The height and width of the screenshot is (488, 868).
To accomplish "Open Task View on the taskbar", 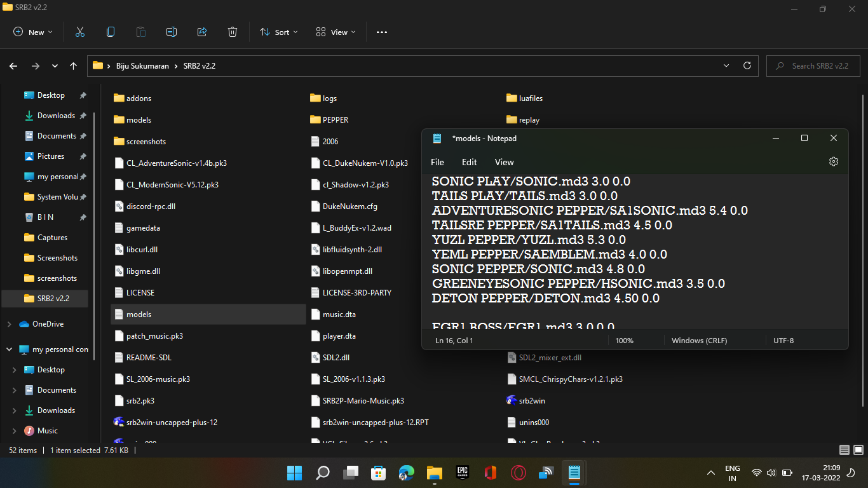I will coord(351,473).
